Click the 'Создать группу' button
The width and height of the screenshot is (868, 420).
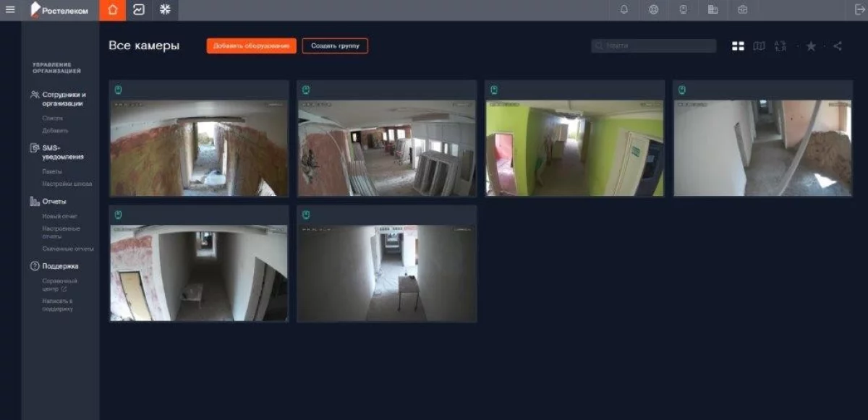click(x=335, y=46)
